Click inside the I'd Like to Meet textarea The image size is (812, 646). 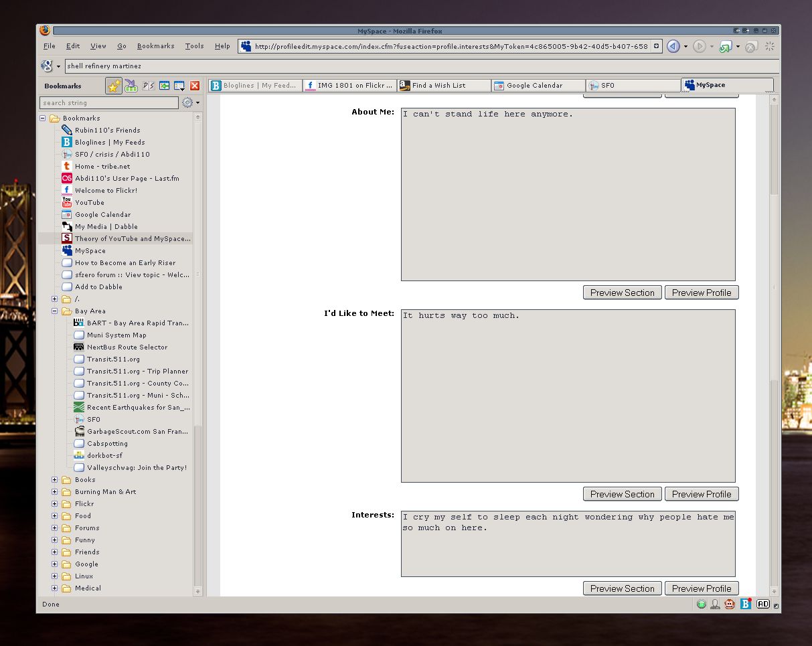(568, 395)
